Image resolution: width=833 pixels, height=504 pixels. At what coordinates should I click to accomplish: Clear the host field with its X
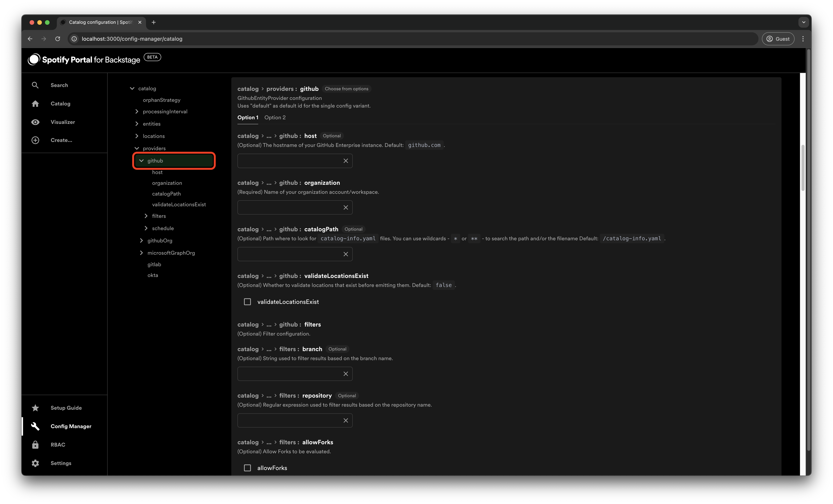point(345,161)
